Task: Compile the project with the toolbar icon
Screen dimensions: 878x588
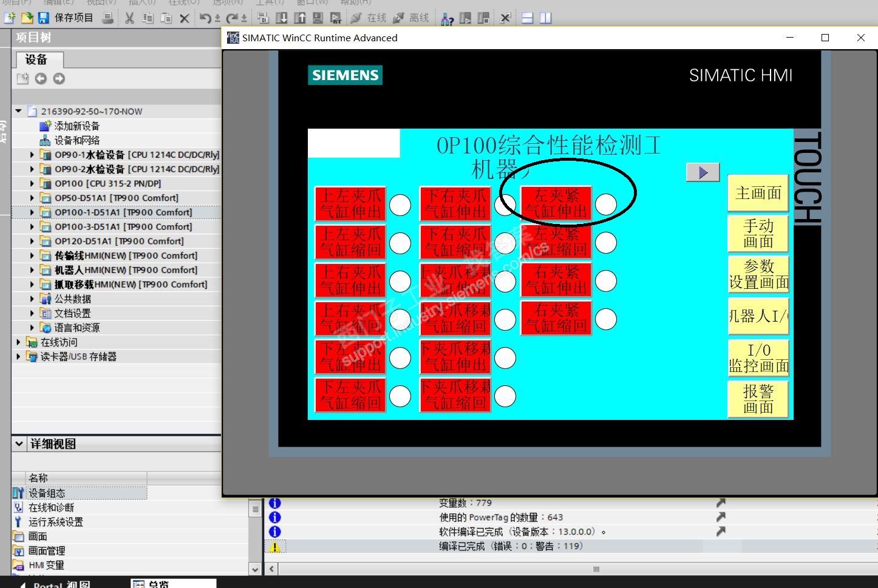Action: click(262, 18)
